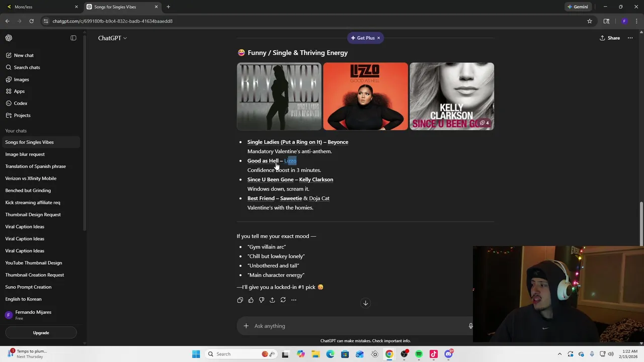The height and width of the screenshot is (362, 644).
Task: Copy the response with the copy icon
Action: [240, 300]
